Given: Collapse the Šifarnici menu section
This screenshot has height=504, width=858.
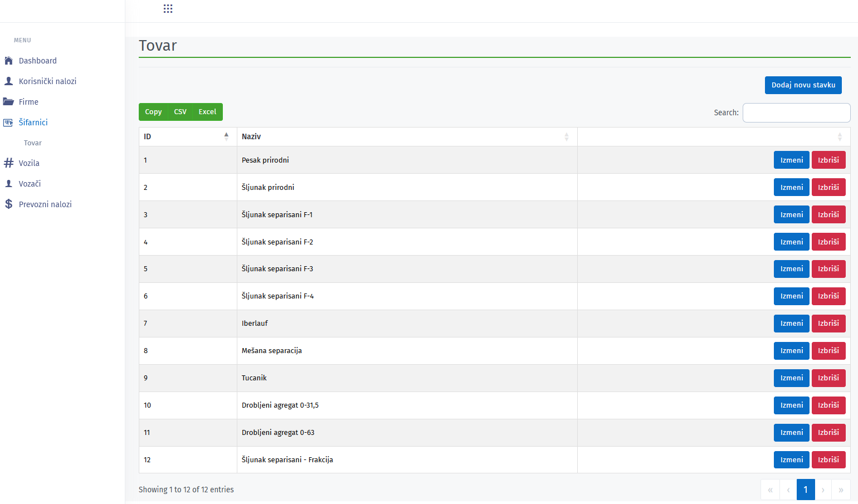Looking at the screenshot, I should click(33, 123).
